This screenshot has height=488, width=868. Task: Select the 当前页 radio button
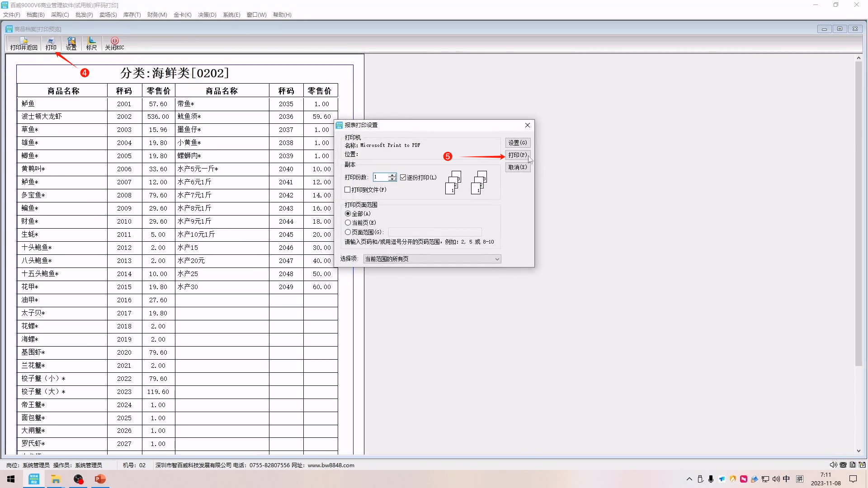click(x=348, y=223)
